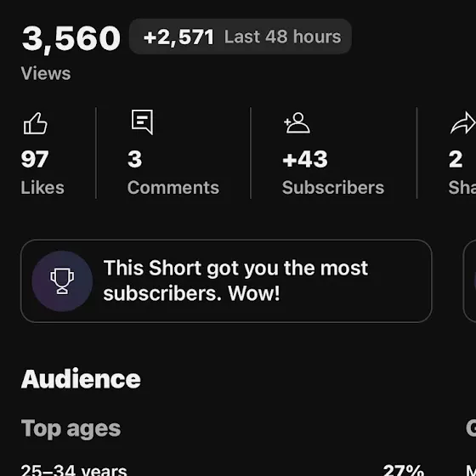Screen dimensions: 476x476
Task: Select the Top ages heading
Action: [71, 428]
